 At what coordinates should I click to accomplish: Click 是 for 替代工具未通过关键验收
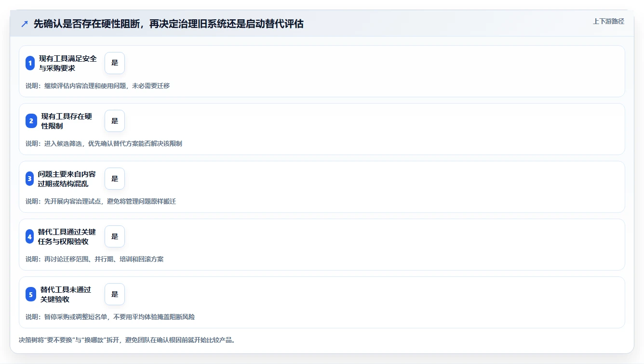point(115,294)
